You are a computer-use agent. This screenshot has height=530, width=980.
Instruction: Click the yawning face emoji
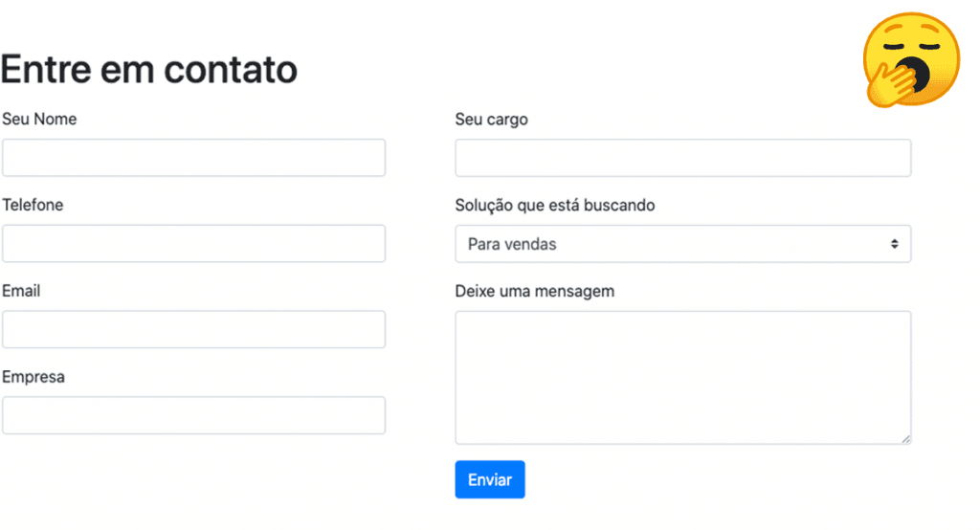coord(911,60)
